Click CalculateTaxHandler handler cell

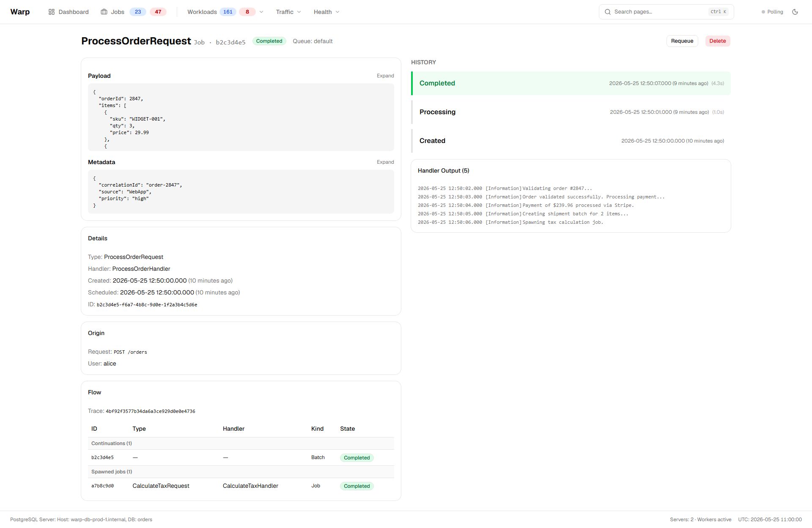[250, 486]
